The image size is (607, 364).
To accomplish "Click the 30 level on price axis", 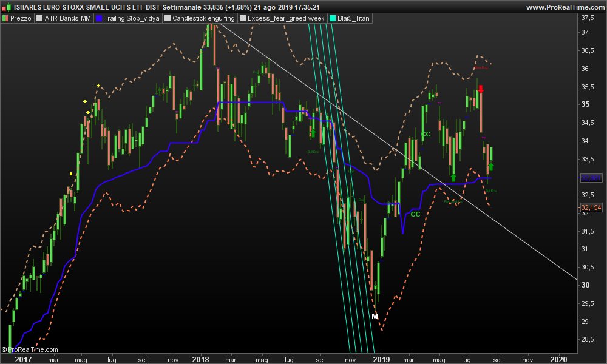I will click(x=585, y=285).
